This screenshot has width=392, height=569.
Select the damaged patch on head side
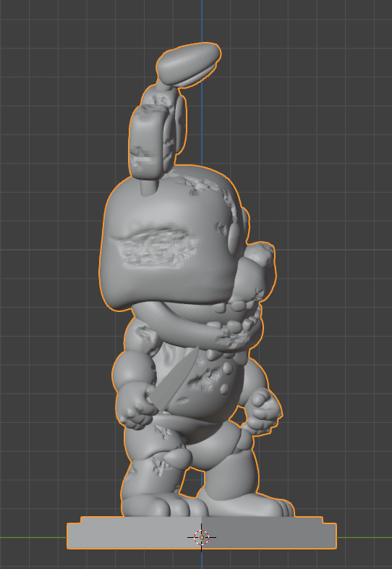pyautogui.click(x=156, y=248)
